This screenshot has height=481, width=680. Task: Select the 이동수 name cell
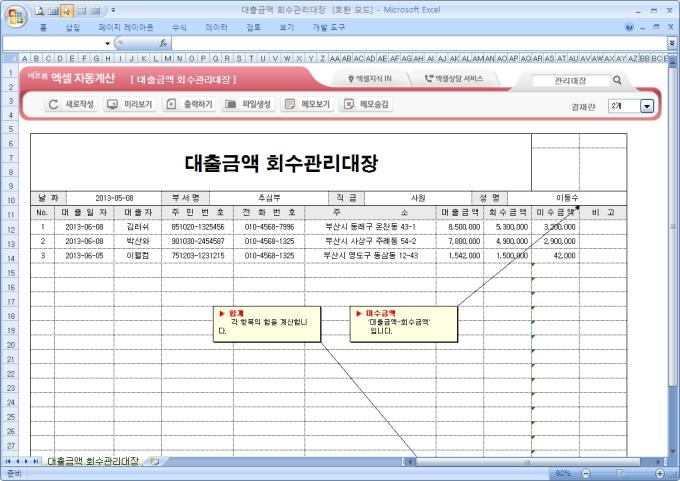pyautogui.click(x=567, y=198)
